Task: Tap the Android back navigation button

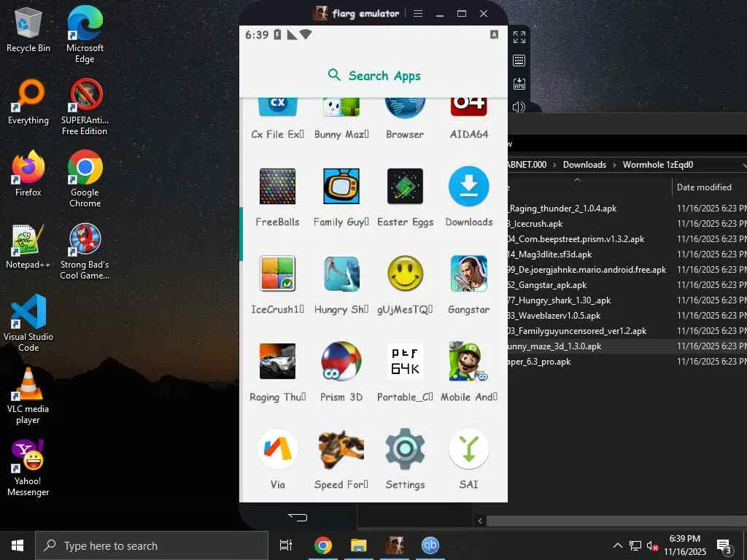Action: click(x=298, y=517)
